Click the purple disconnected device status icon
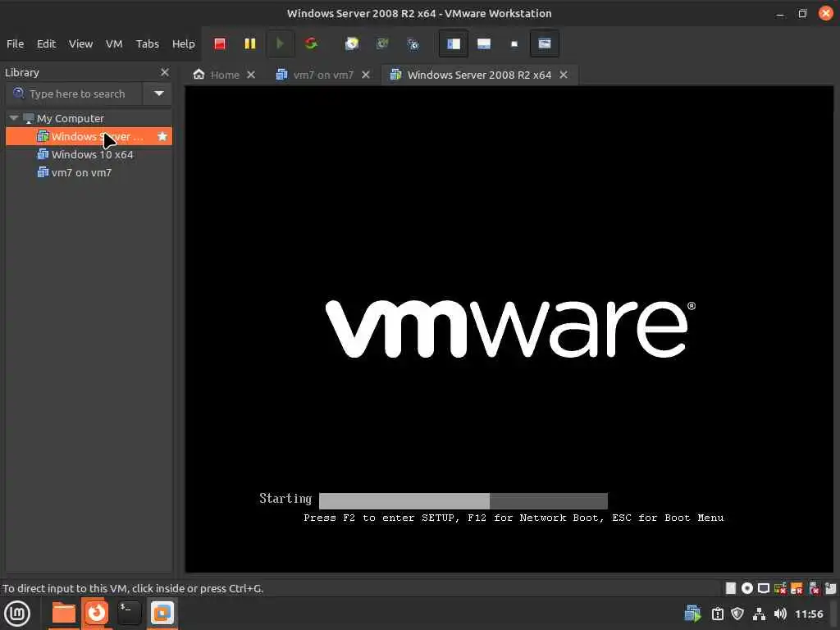 point(814,588)
